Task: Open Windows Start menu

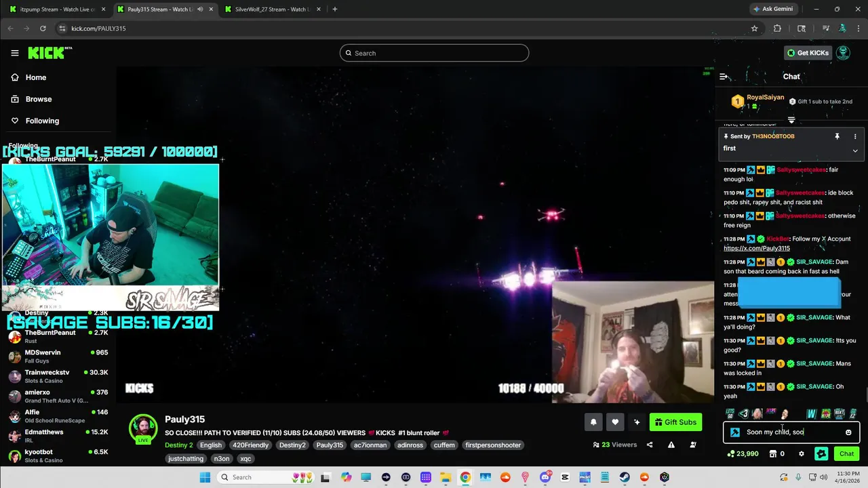Action: point(205,477)
